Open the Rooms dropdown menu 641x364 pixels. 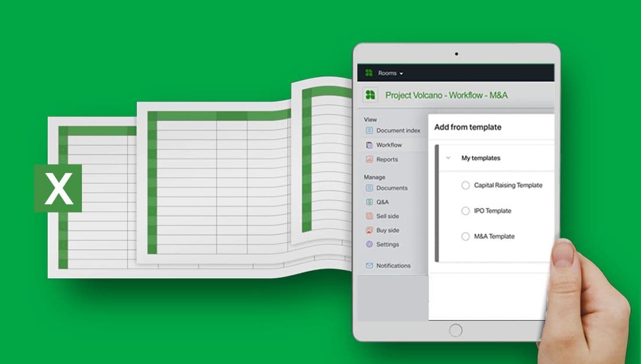(x=391, y=73)
